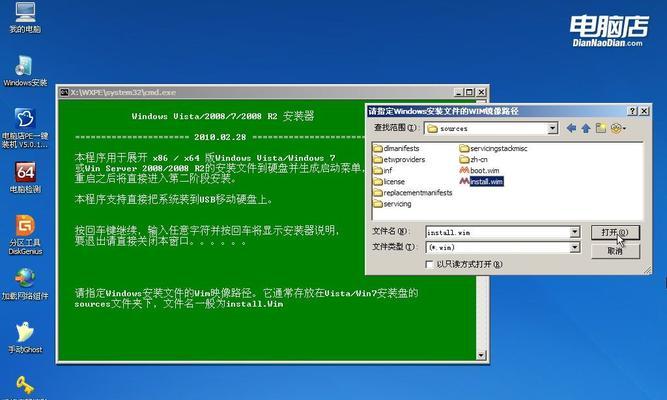Expand the 文件类型 dropdown arrow
The height and width of the screenshot is (400, 667).
click(x=575, y=247)
